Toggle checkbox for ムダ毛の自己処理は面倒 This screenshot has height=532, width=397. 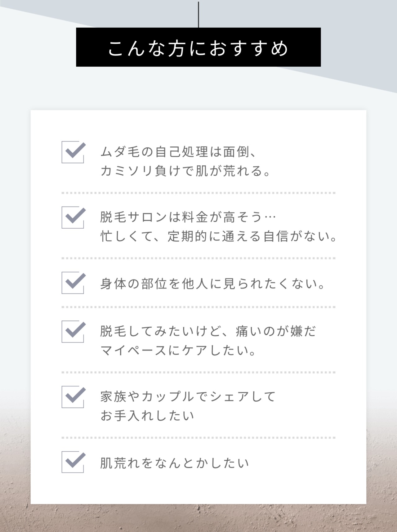click(x=73, y=152)
